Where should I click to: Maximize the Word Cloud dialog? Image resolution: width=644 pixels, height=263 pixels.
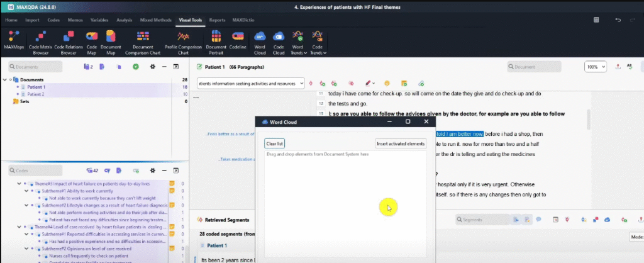coord(408,121)
